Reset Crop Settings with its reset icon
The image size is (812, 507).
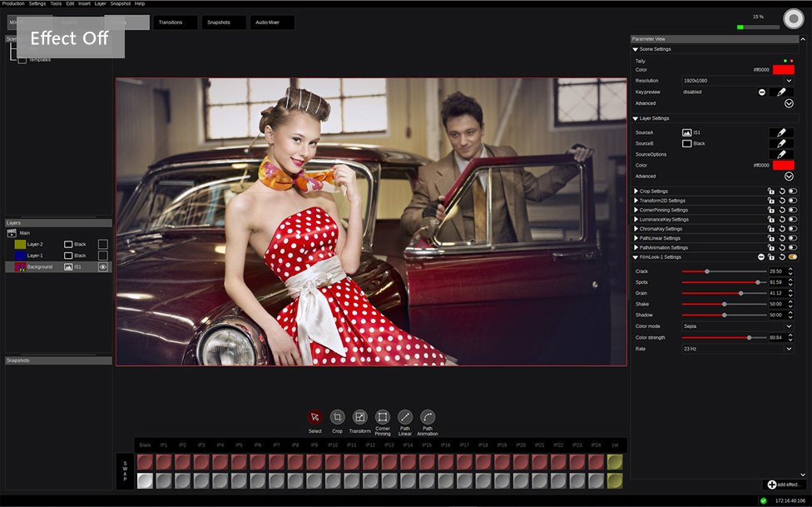pos(782,191)
